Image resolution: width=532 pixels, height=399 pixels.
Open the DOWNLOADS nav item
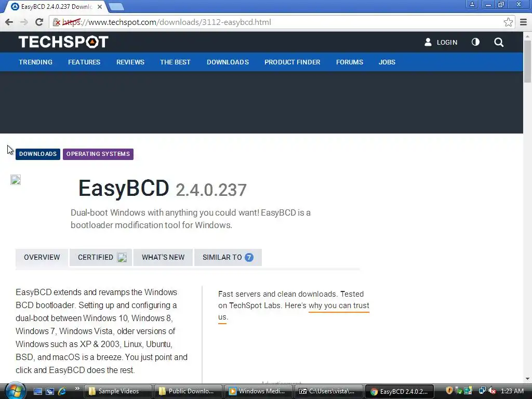coord(228,62)
